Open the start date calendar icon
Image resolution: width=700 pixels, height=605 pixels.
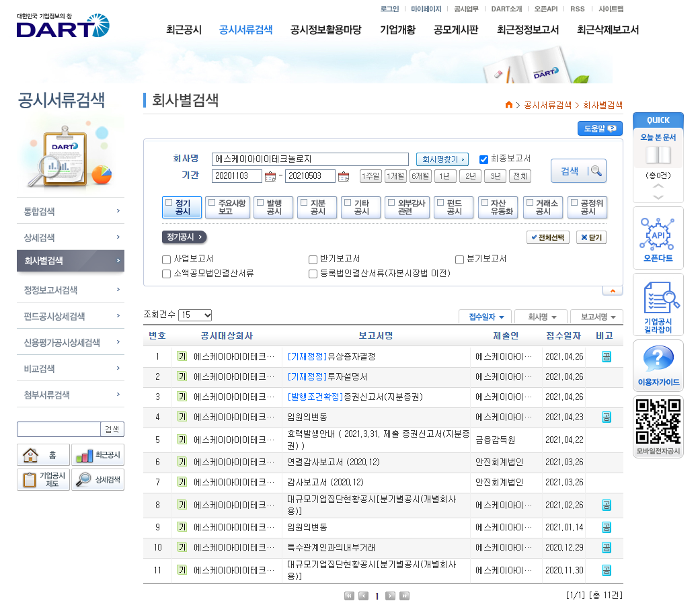pos(270,176)
